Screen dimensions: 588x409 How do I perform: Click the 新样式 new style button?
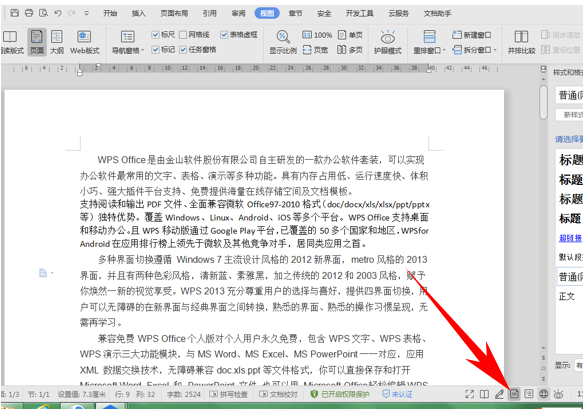tap(570, 115)
